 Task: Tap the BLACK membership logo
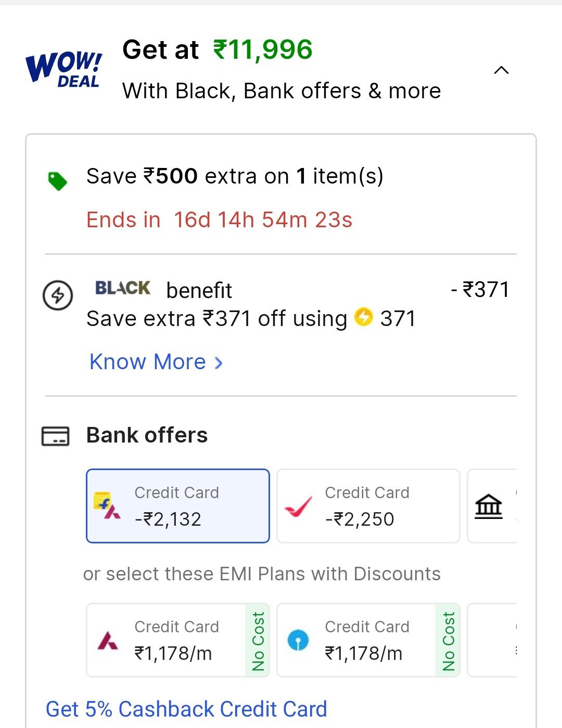123,288
